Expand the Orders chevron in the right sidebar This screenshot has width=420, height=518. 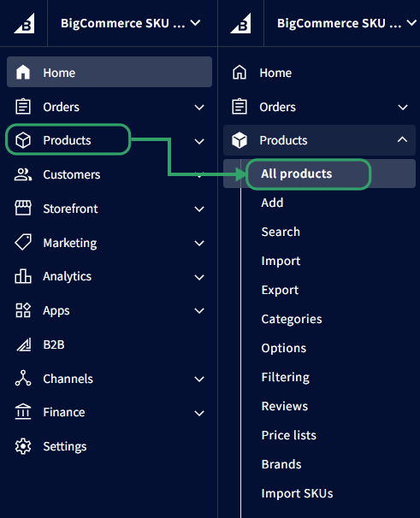(x=403, y=108)
